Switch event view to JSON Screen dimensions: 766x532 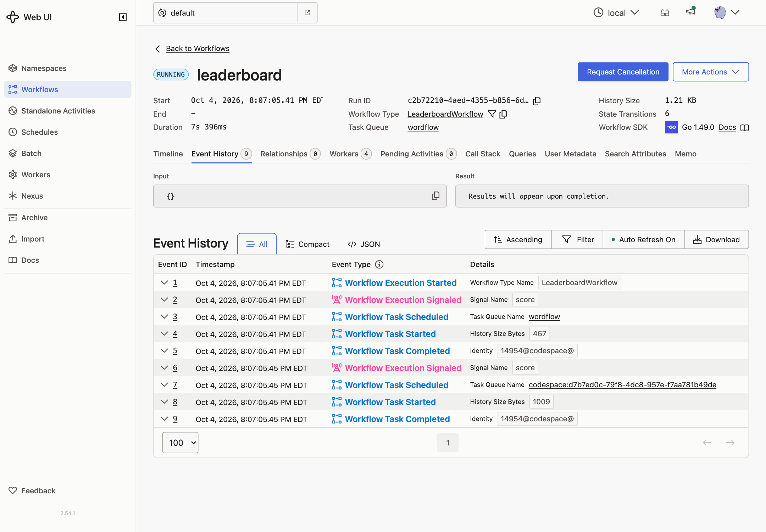click(364, 244)
